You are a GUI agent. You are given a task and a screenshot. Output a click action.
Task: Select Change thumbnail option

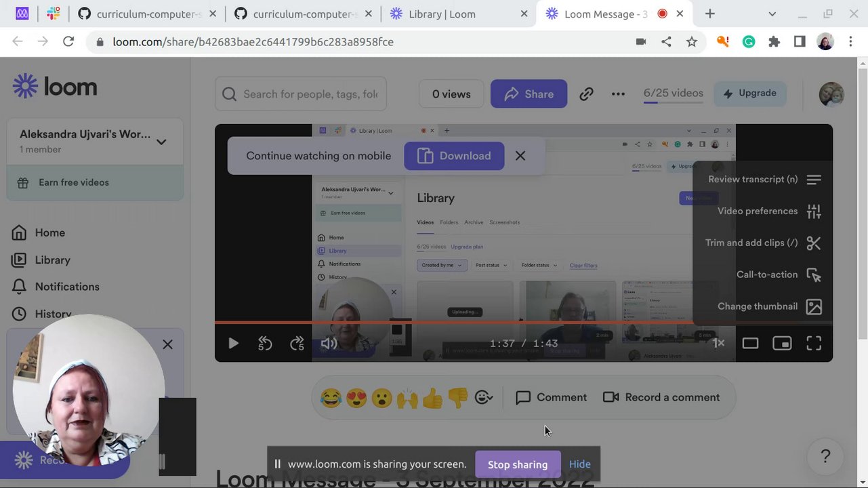(x=769, y=306)
